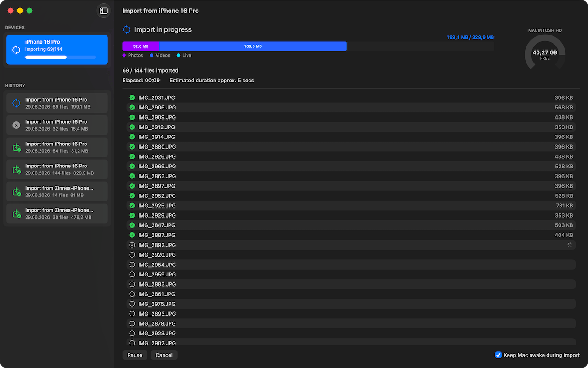Image resolution: width=588 pixels, height=368 pixels.
Task: Click the green checkmark beside IMG_2931.JPG
Action: [x=132, y=98]
